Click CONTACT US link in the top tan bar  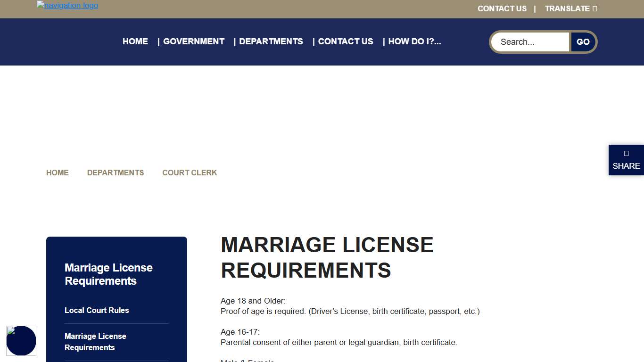click(502, 8)
